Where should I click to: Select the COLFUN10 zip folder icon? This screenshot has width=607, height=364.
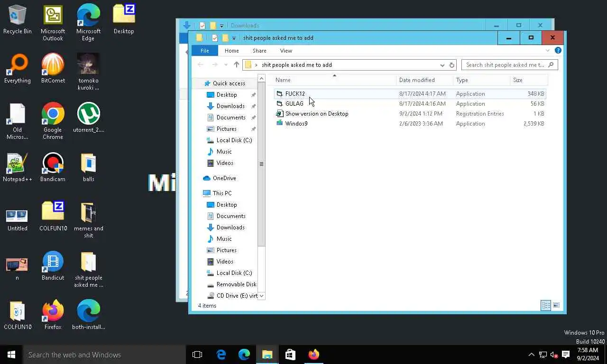pyautogui.click(x=53, y=217)
